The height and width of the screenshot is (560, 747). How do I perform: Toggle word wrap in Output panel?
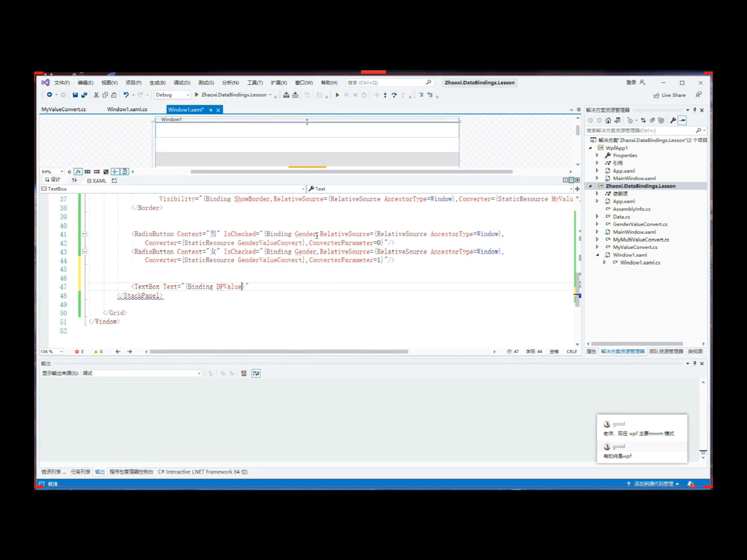pyautogui.click(x=256, y=373)
